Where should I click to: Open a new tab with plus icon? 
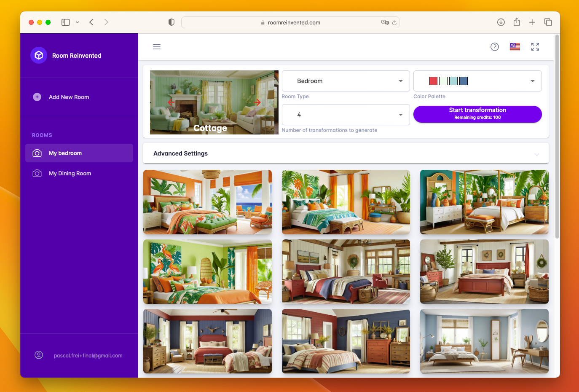(x=532, y=22)
